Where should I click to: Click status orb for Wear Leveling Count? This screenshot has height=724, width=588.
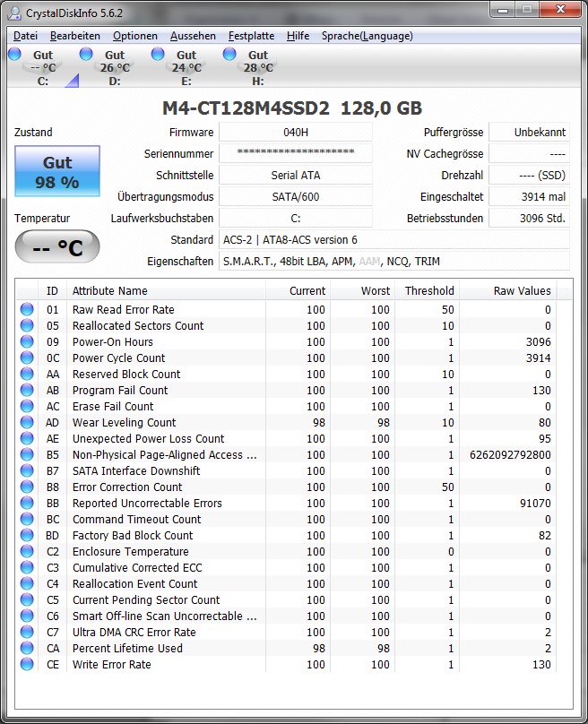point(27,422)
